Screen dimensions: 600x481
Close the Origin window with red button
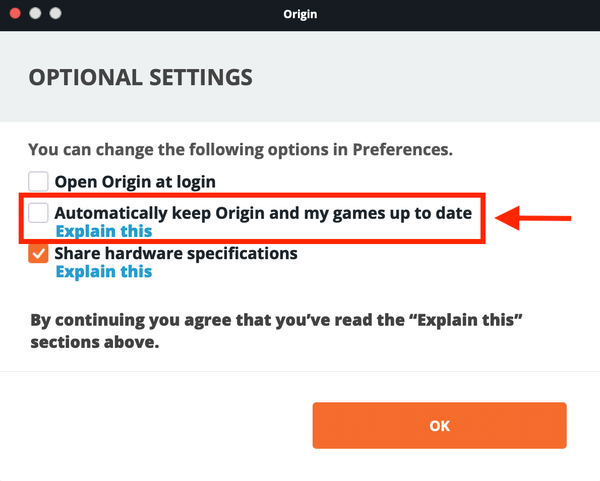[x=15, y=13]
